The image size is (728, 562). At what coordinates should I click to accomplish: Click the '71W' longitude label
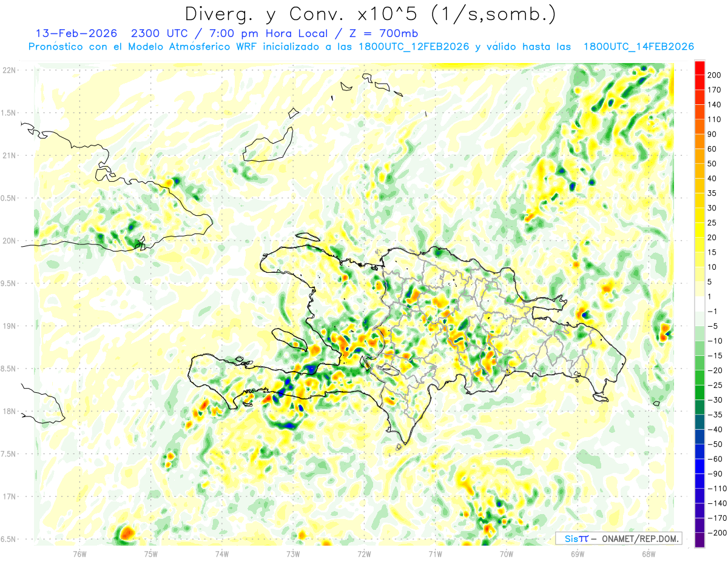[435, 553]
